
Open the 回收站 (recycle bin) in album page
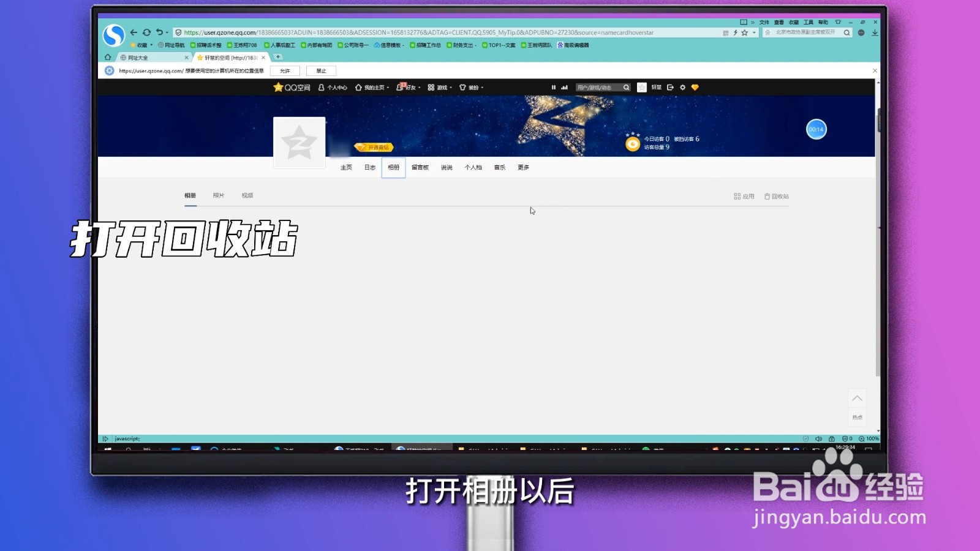point(777,196)
